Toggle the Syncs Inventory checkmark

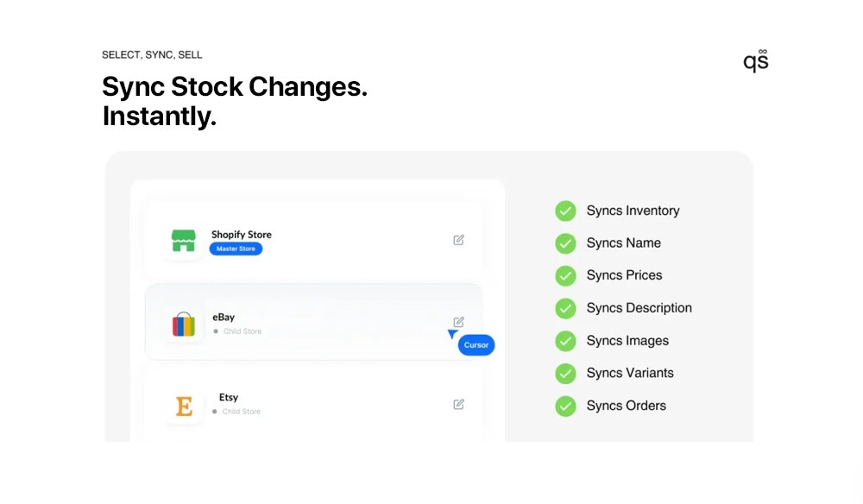565,211
